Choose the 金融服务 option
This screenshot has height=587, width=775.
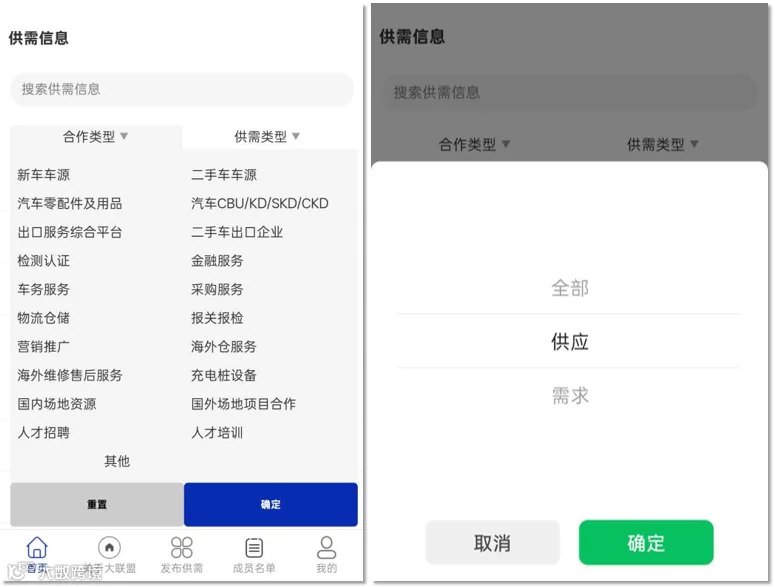pos(217,261)
